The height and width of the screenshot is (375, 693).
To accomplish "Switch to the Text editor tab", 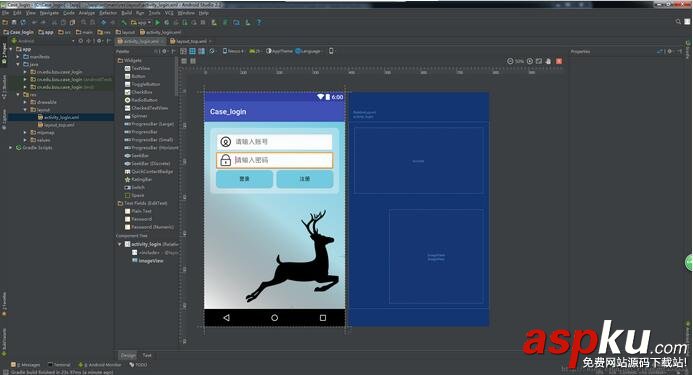I will coord(147,355).
